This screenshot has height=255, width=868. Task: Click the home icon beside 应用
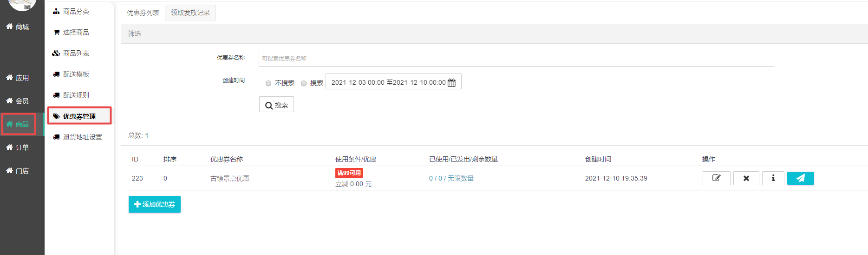[x=9, y=78]
